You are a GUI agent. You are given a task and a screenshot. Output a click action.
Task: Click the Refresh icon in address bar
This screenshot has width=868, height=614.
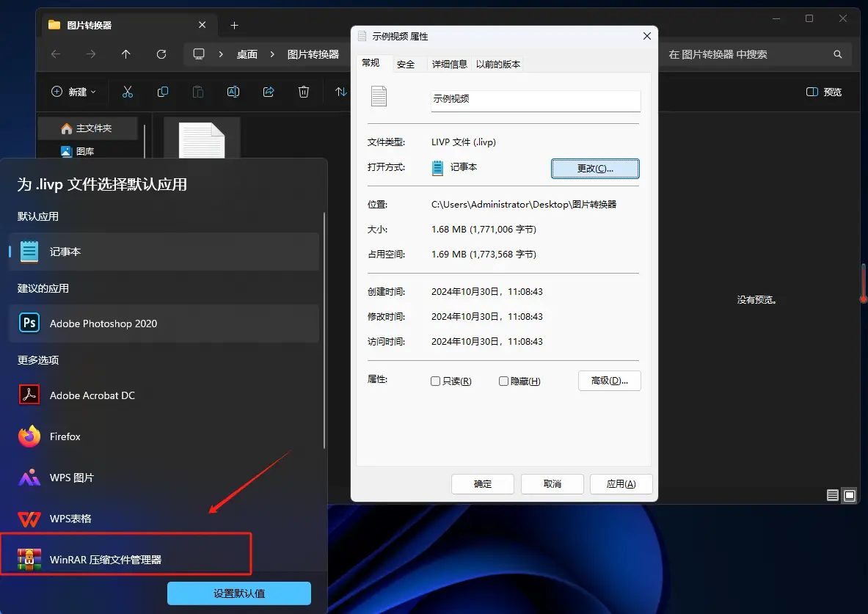(161, 54)
